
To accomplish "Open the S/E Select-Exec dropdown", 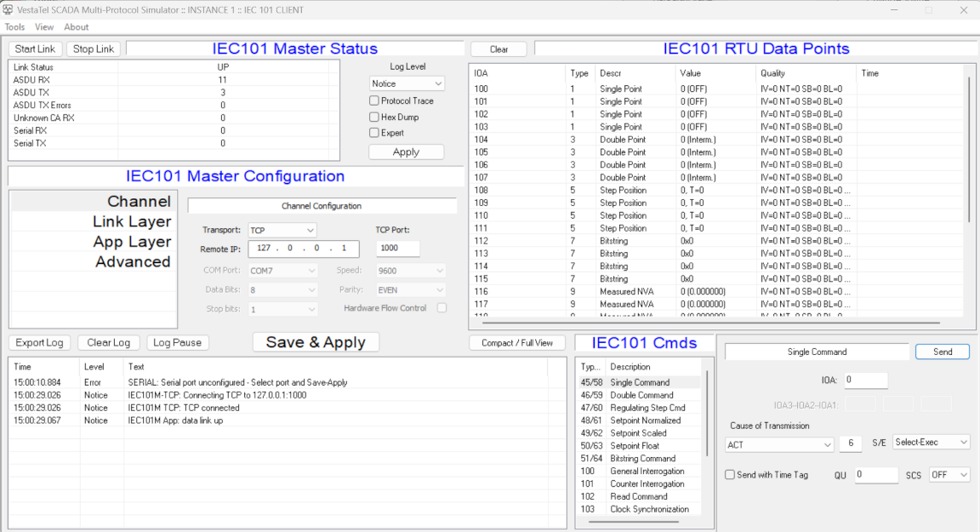I will point(932,443).
